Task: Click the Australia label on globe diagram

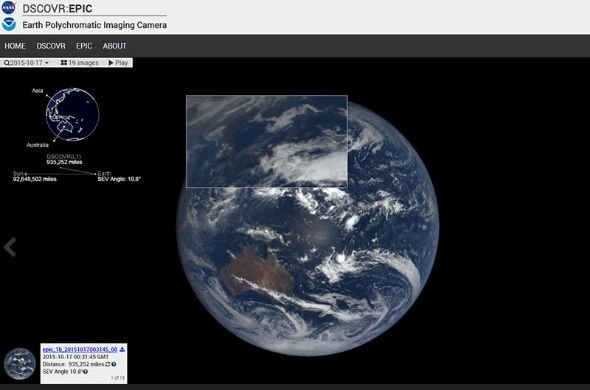Action: (x=38, y=145)
